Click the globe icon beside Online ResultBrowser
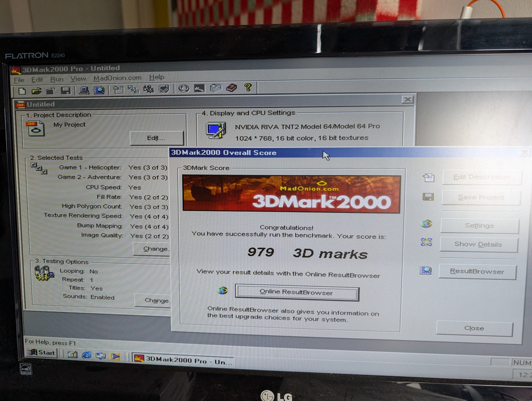 222,290
